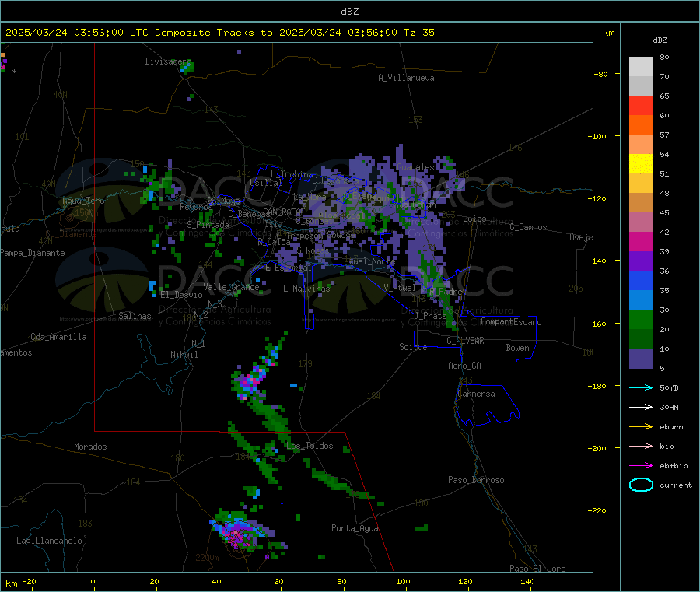Click the Carmensa location label
Viewport: 700px width, 592px height.
tap(476, 394)
